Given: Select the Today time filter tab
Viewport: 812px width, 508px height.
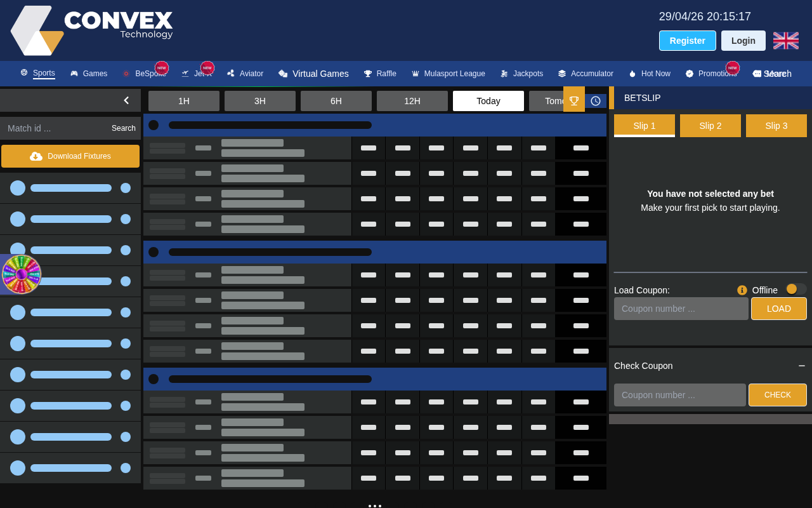Looking at the screenshot, I should 488,101.
